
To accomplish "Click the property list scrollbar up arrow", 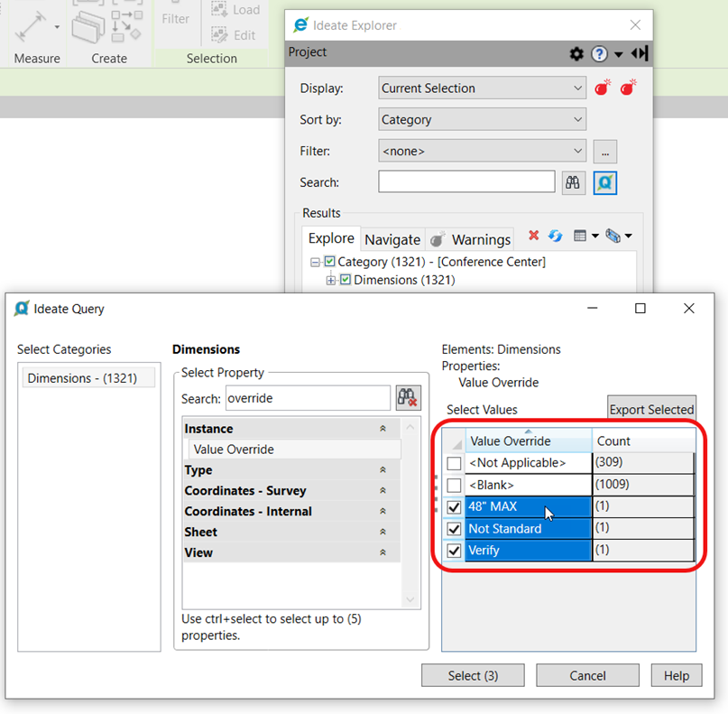I will coord(410,427).
